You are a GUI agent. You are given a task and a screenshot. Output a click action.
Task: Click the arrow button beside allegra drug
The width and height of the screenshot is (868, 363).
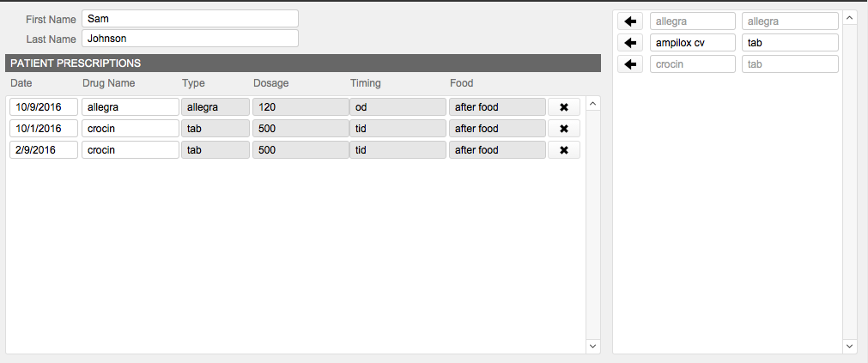[630, 21]
